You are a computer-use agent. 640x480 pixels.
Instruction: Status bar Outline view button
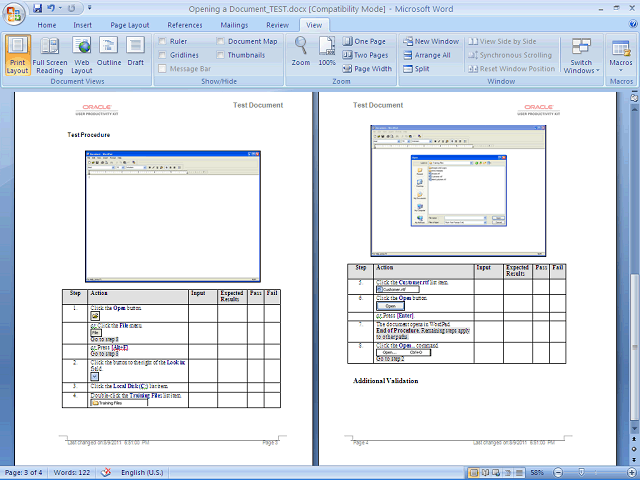pyautogui.click(x=508, y=473)
